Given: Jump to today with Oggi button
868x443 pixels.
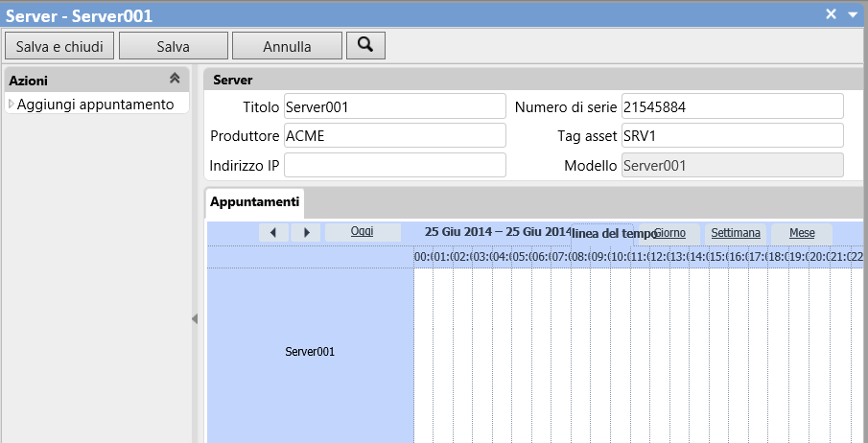Looking at the screenshot, I should (x=363, y=232).
